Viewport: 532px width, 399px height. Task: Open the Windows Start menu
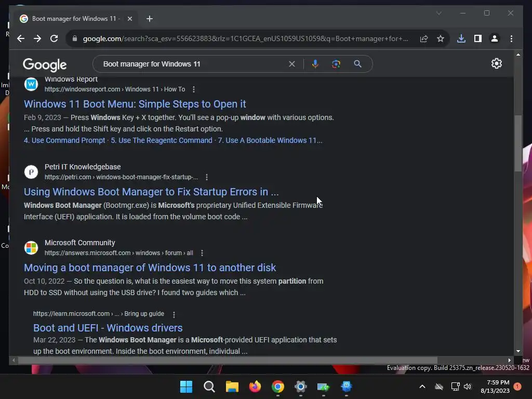(x=187, y=387)
